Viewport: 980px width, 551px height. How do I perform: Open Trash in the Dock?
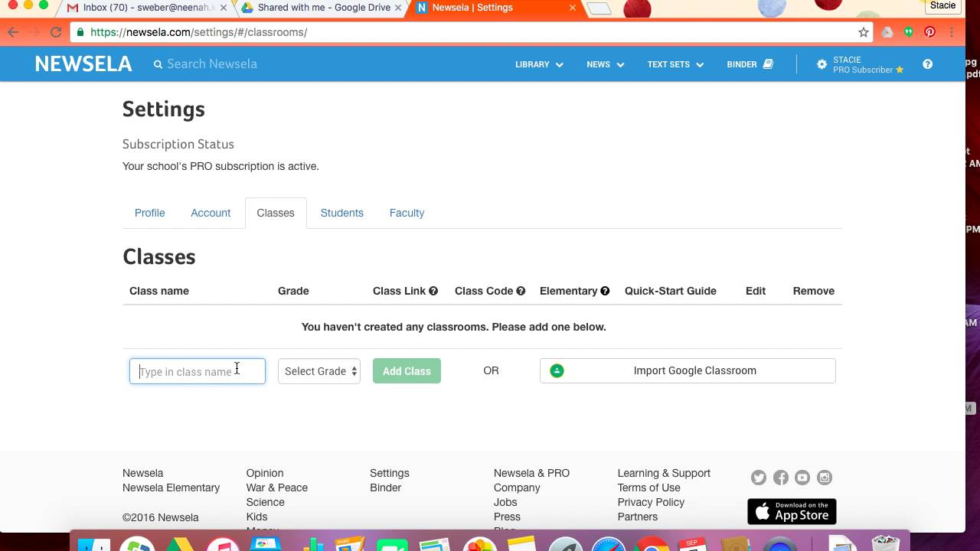click(x=886, y=543)
